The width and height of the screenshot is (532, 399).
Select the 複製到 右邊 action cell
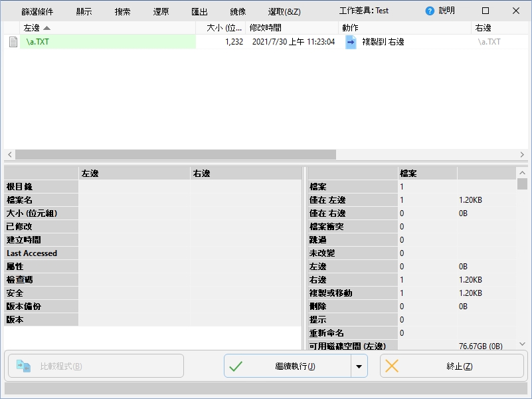click(383, 42)
